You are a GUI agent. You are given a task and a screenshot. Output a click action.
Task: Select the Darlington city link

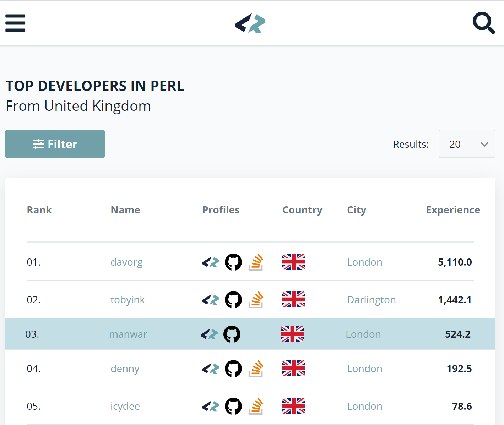point(372,300)
